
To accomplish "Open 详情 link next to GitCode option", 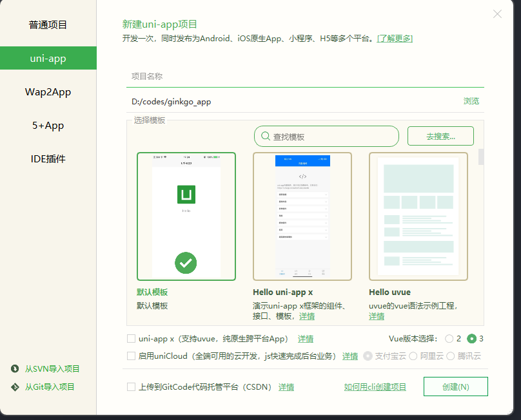I will (x=286, y=387).
